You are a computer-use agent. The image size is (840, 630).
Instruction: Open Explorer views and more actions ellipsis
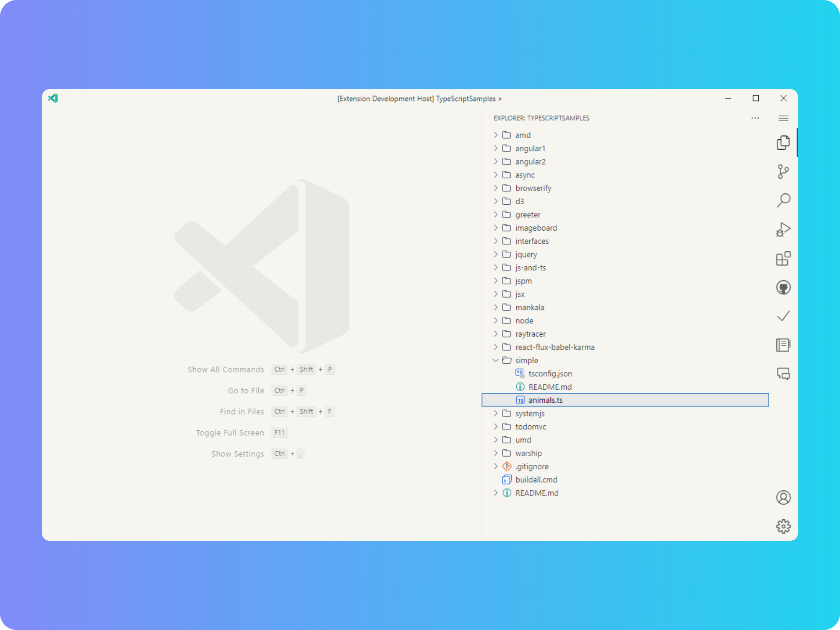point(755,118)
